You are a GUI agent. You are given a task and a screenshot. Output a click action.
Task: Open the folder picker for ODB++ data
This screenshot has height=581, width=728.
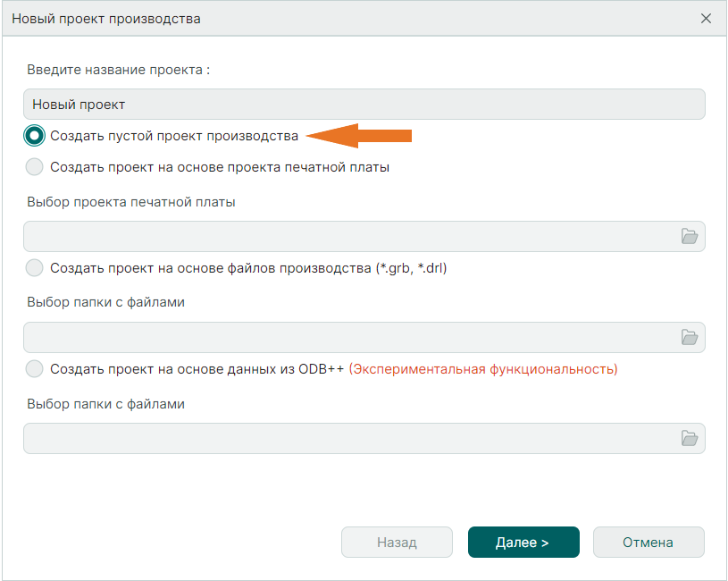pos(689,437)
